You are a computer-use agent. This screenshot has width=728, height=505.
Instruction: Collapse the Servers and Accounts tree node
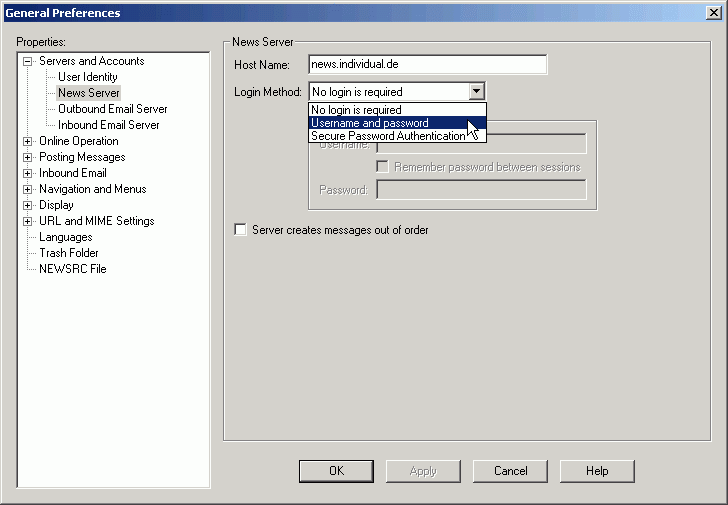point(28,61)
